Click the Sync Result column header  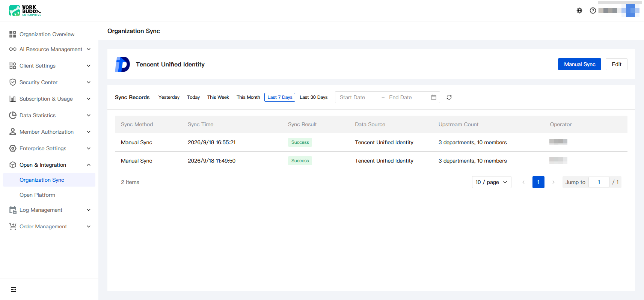tap(302, 124)
